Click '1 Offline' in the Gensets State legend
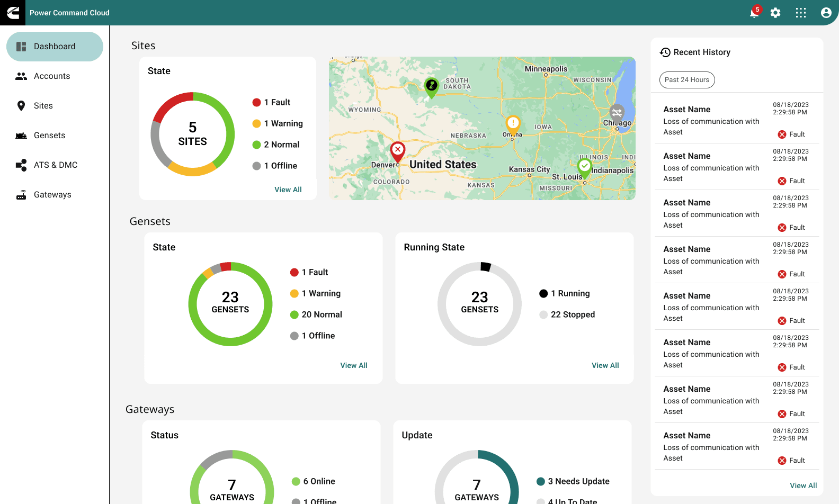The width and height of the screenshot is (839, 504). click(318, 336)
